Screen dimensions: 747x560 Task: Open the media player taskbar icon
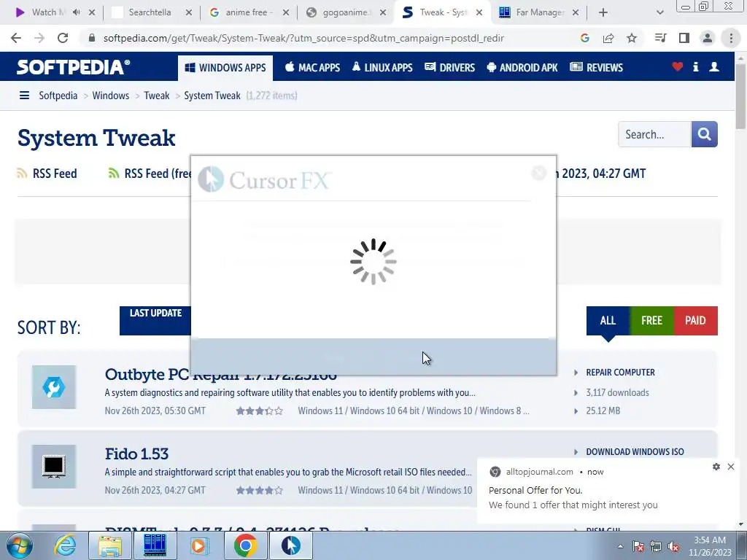click(198, 545)
